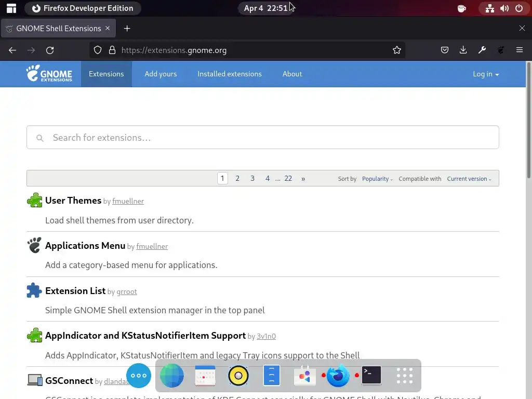Select the Extensions nav tab

[x=106, y=74]
